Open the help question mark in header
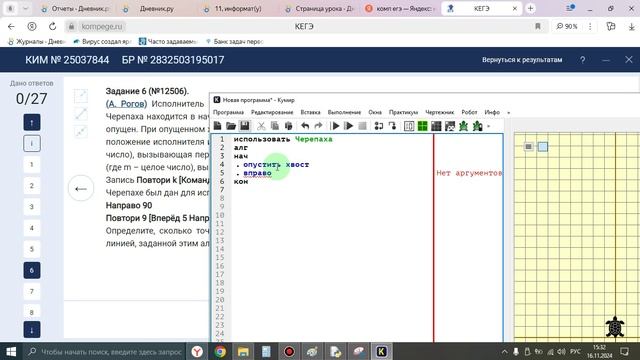Image resolution: width=640 pixels, height=360 pixels. [x=582, y=60]
